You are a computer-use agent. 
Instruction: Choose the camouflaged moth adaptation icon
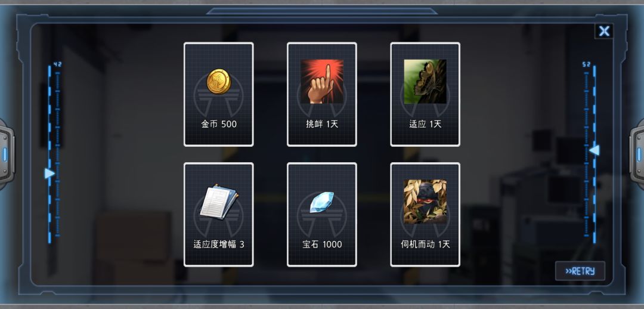(x=425, y=81)
